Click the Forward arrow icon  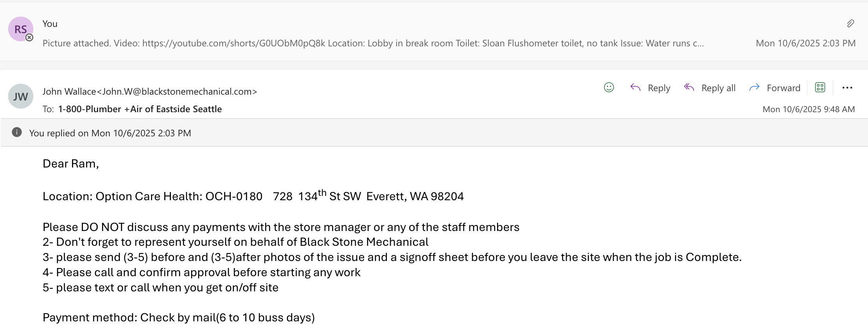tap(754, 88)
